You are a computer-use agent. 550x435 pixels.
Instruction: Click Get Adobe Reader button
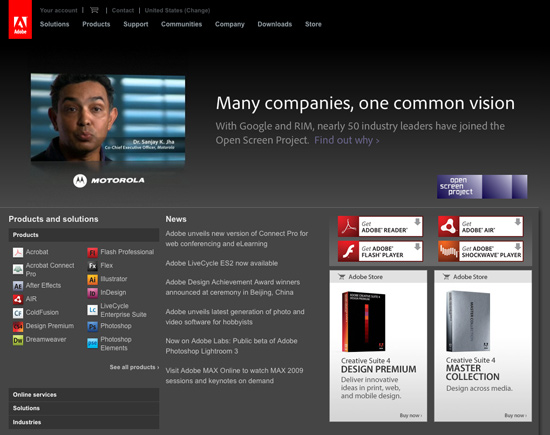[x=380, y=227]
